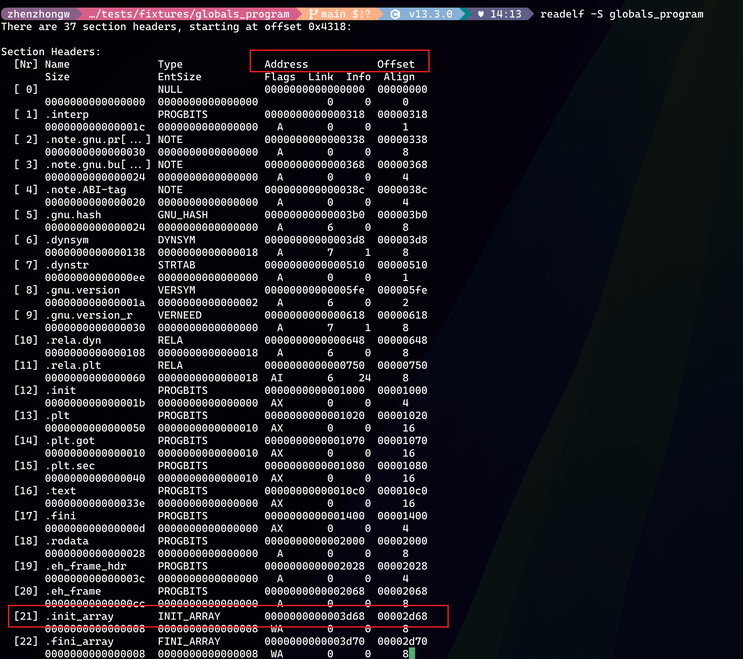This screenshot has width=743, height=659.
Task: Click the username segment zhenzhongw
Action: pos(36,14)
